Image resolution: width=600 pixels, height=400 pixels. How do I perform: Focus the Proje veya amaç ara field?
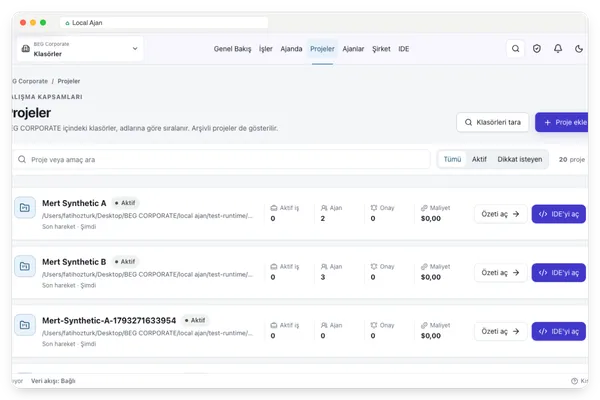(x=221, y=159)
